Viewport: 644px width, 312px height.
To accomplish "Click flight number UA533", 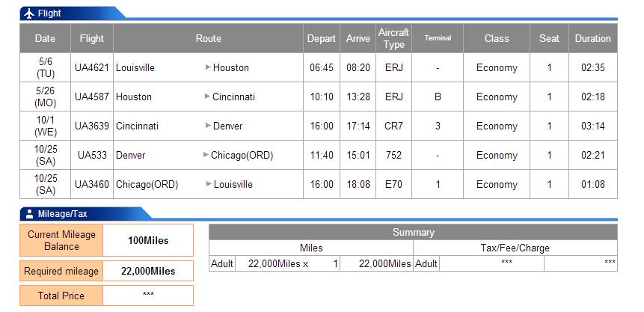I will [92, 155].
